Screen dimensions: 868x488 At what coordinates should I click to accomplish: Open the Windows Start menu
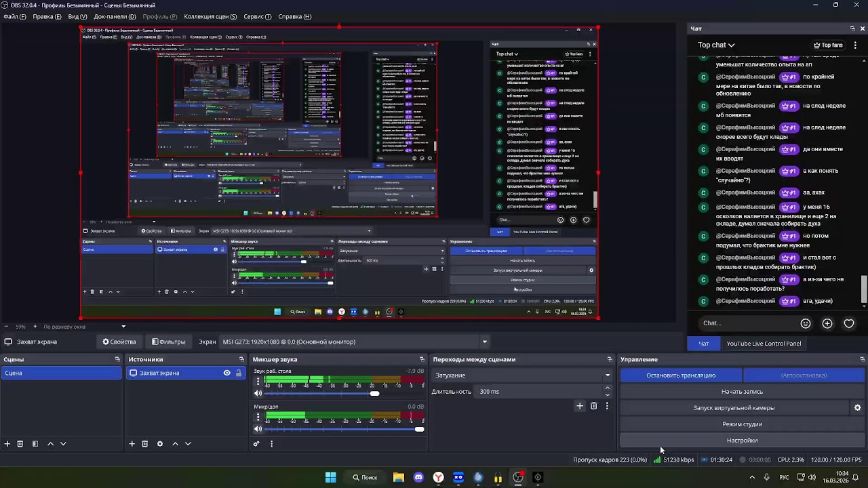tap(330, 477)
